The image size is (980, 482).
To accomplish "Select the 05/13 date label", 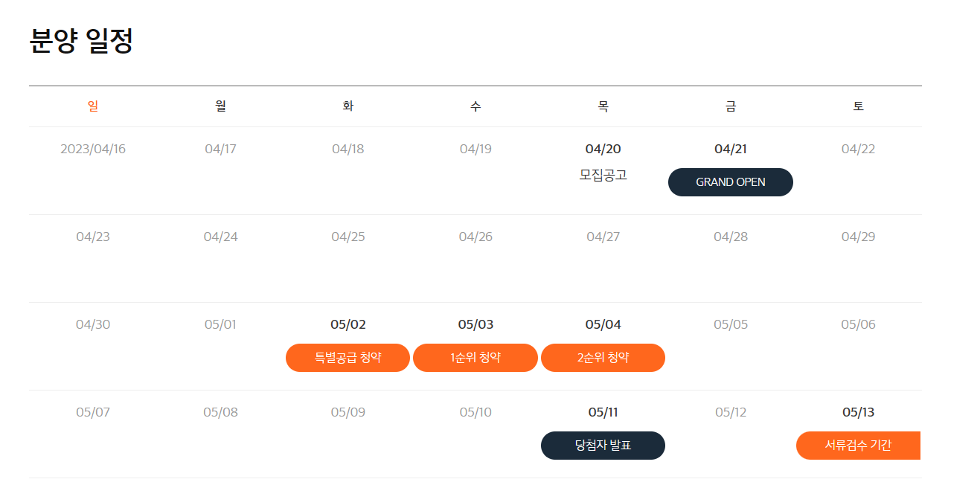I will coord(858,411).
